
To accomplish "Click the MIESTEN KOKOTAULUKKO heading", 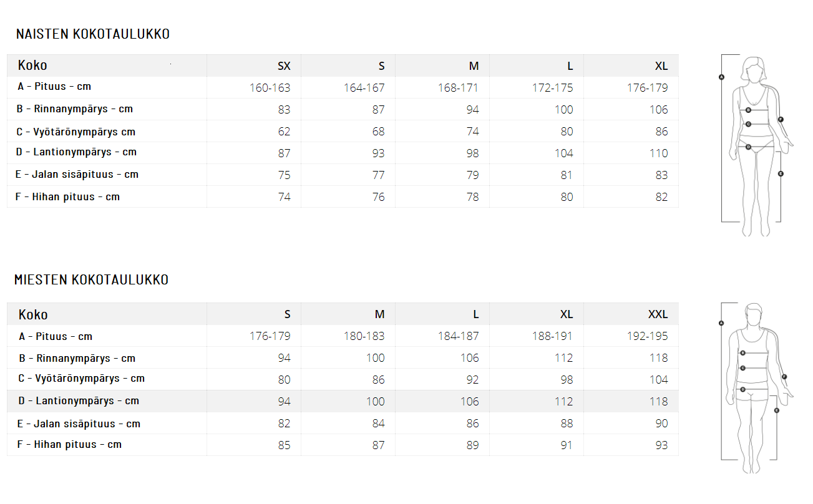I will [x=91, y=280].
